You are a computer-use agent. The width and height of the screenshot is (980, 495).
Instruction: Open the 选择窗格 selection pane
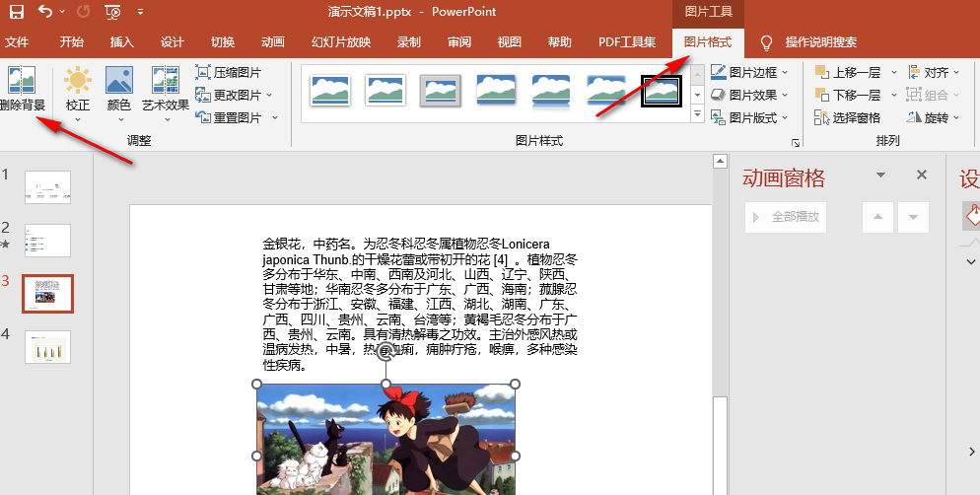[x=848, y=117]
